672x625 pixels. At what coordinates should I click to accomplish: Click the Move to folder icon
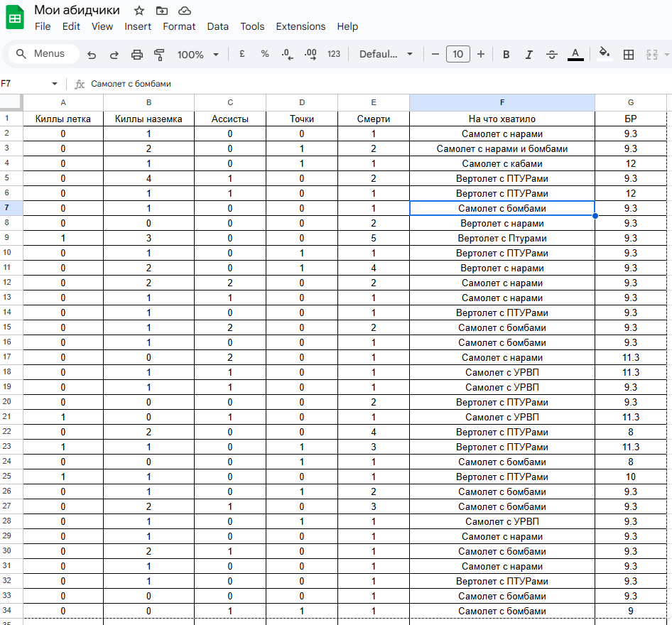(x=162, y=10)
